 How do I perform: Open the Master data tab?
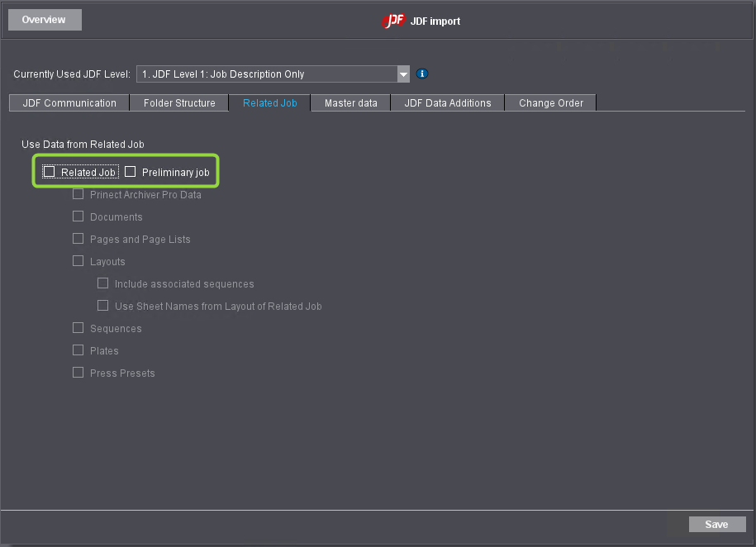pyautogui.click(x=349, y=102)
